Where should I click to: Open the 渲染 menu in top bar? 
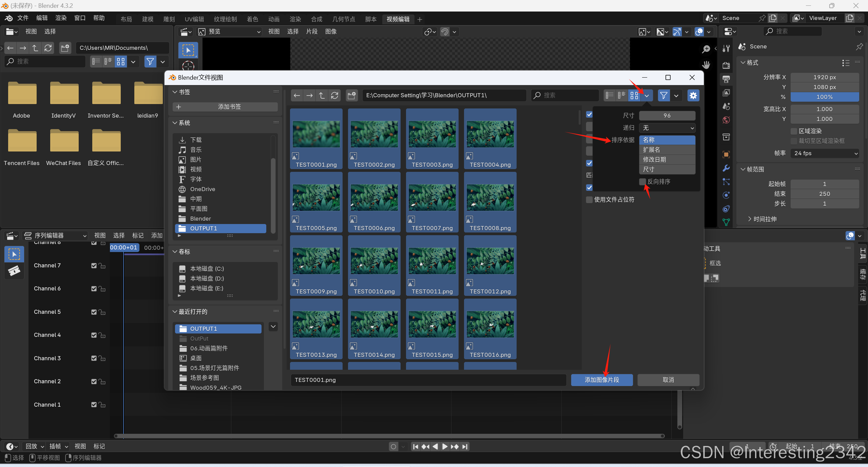pyautogui.click(x=61, y=18)
